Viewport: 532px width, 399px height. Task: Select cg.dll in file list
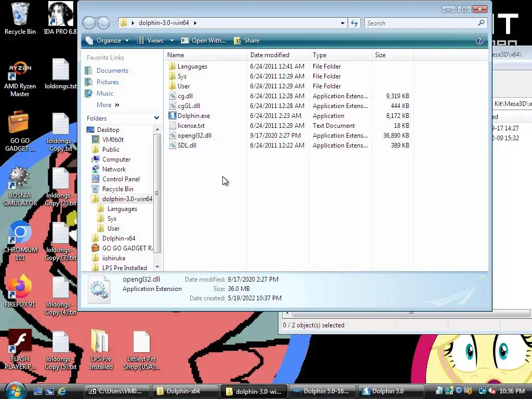(x=185, y=96)
